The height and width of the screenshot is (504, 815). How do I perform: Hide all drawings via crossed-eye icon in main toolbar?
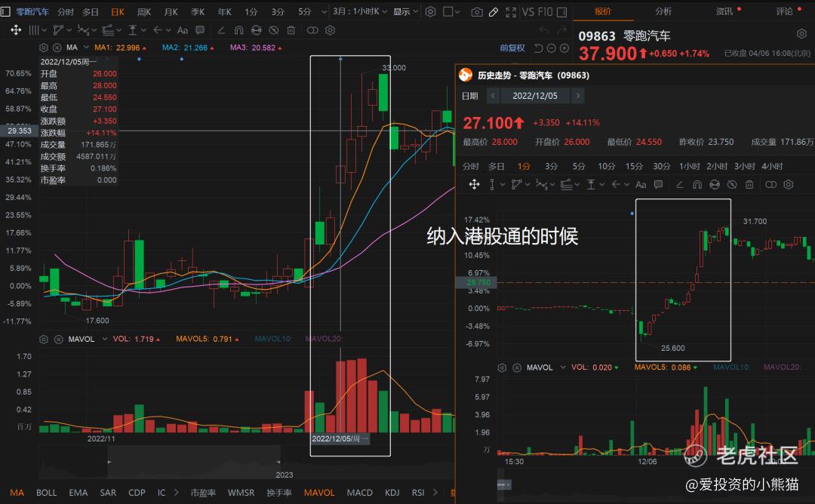pyautogui.click(x=274, y=30)
